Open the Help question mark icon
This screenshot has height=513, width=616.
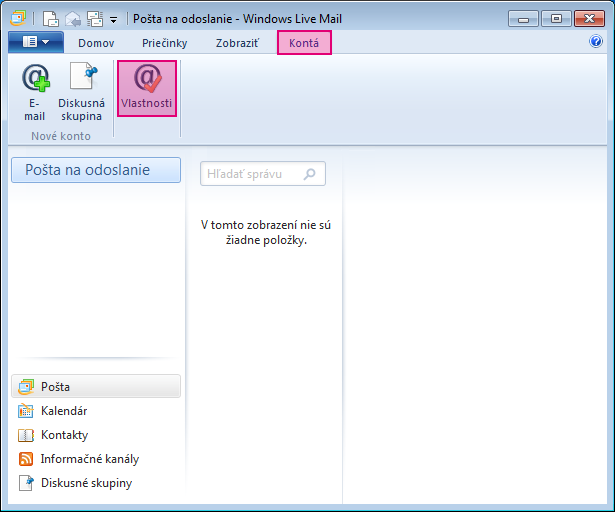[x=596, y=41]
